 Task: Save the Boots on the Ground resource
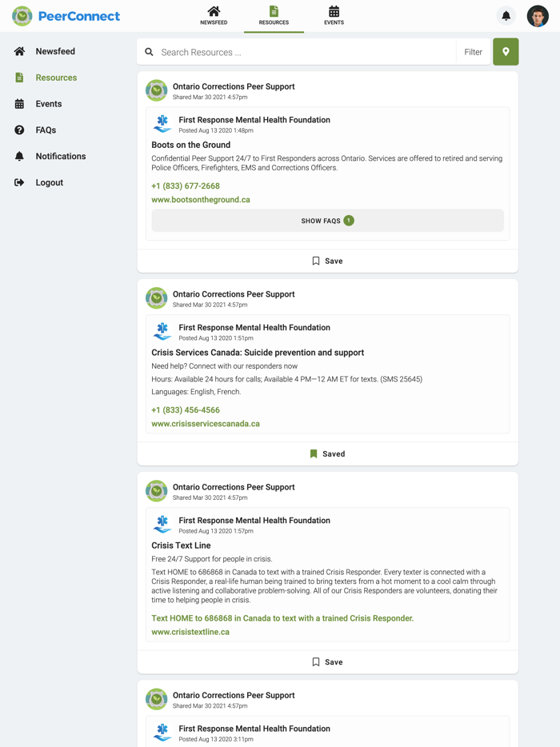[x=326, y=260]
